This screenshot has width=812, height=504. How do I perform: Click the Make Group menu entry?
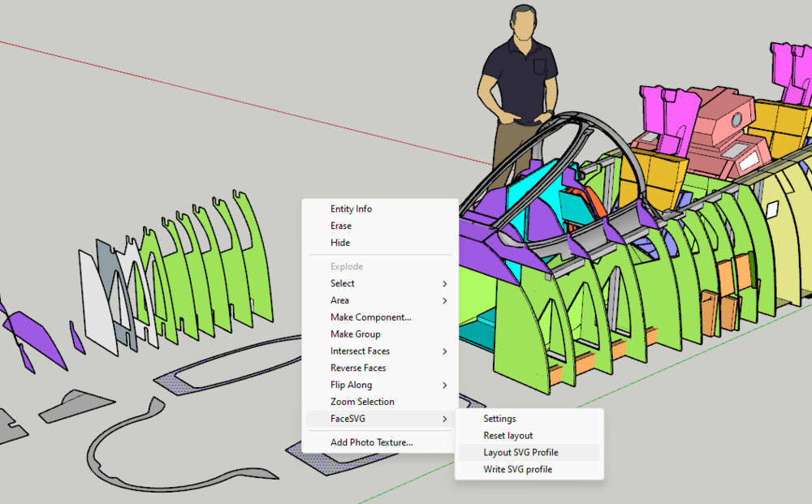(355, 334)
